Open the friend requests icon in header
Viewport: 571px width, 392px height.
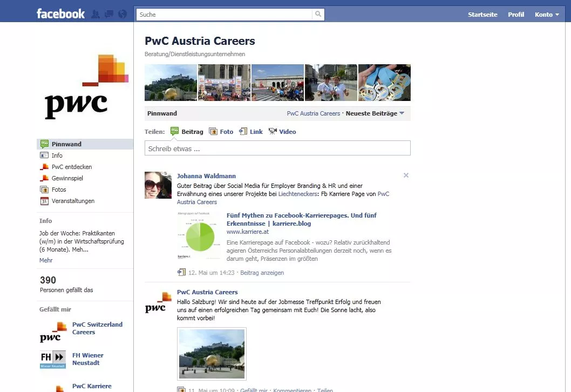click(x=96, y=14)
